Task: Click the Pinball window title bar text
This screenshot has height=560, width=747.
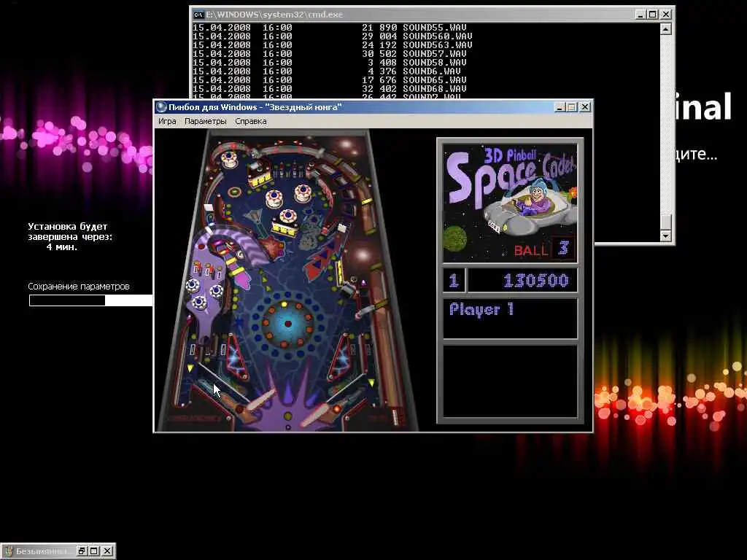Action: pyautogui.click(x=255, y=107)
